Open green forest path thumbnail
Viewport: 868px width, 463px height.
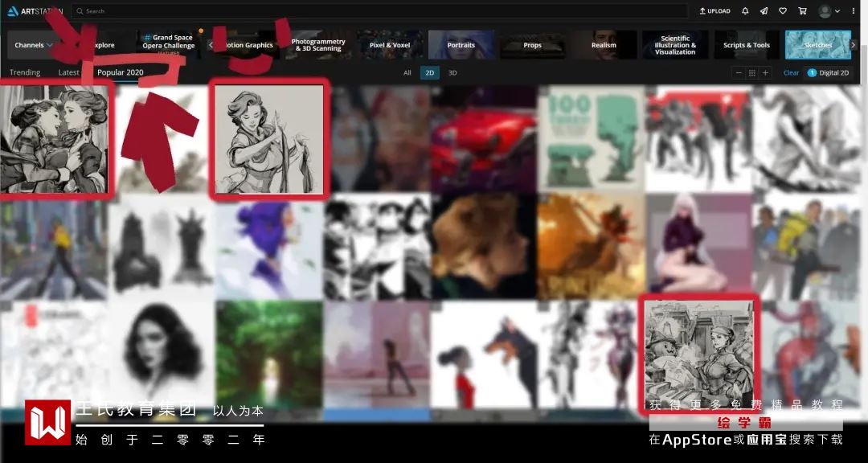coord(269,355)
